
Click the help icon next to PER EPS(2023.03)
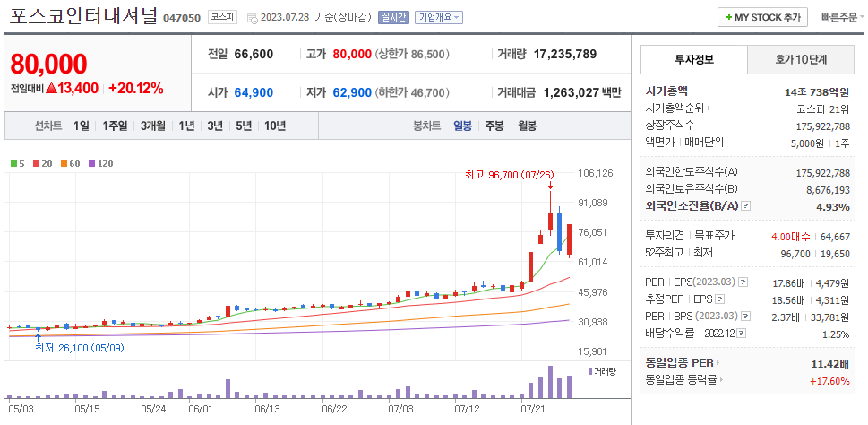coord(743,282)
